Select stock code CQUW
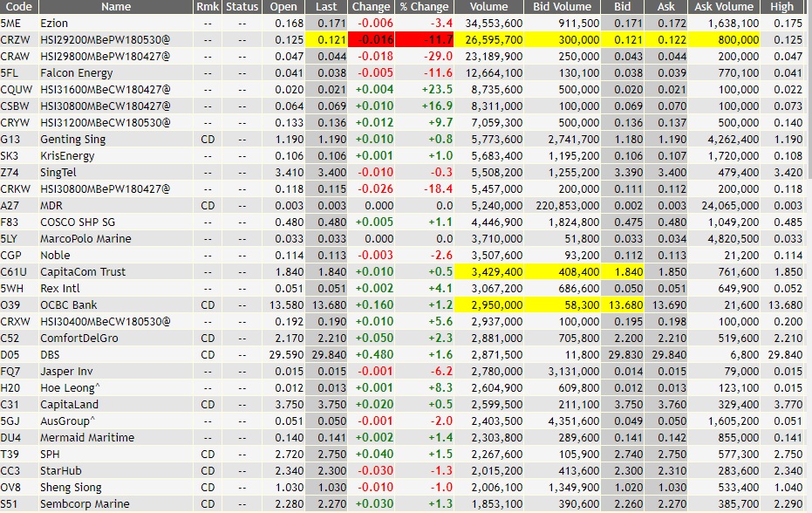Screen dimensions: 812x513 [16, 90]
